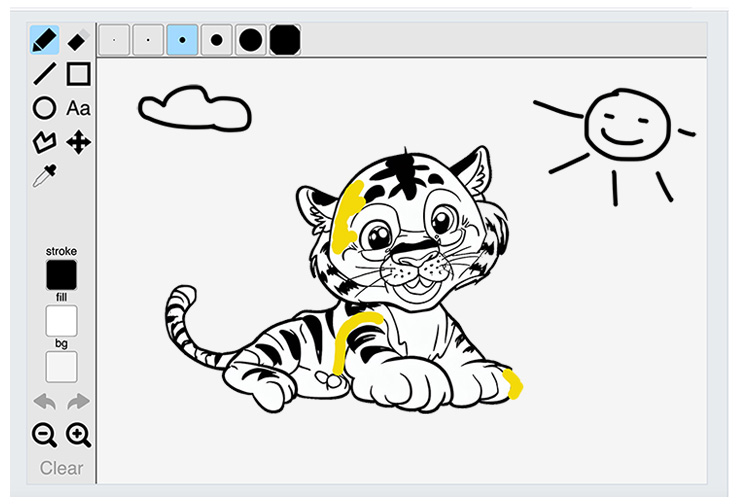
Task: Clear the entire canvas
Action: (61, 468)
